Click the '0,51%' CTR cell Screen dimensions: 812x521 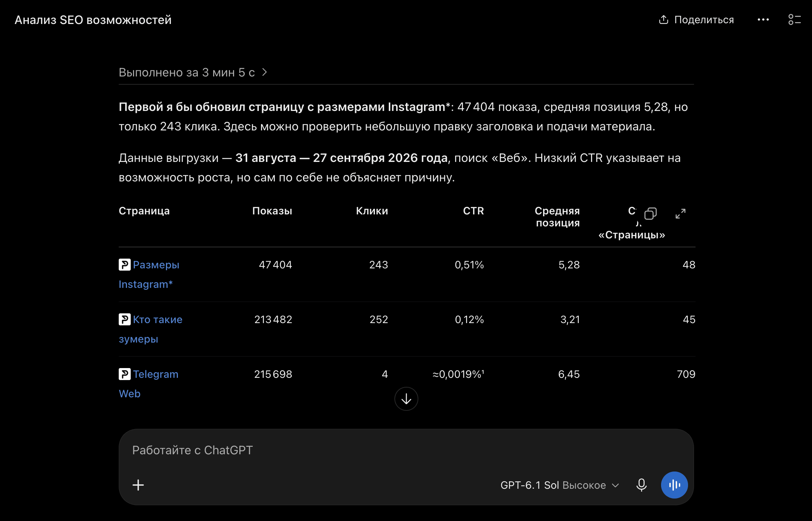tap(469, 265)
